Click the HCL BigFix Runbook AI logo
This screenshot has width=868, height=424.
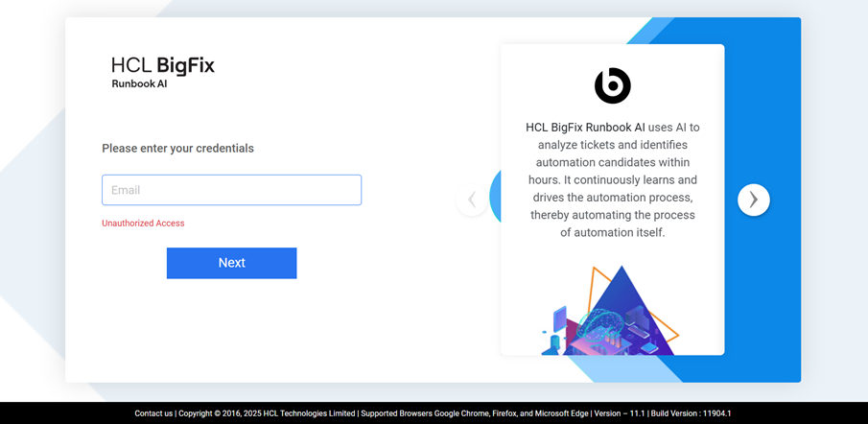(163, 72)
